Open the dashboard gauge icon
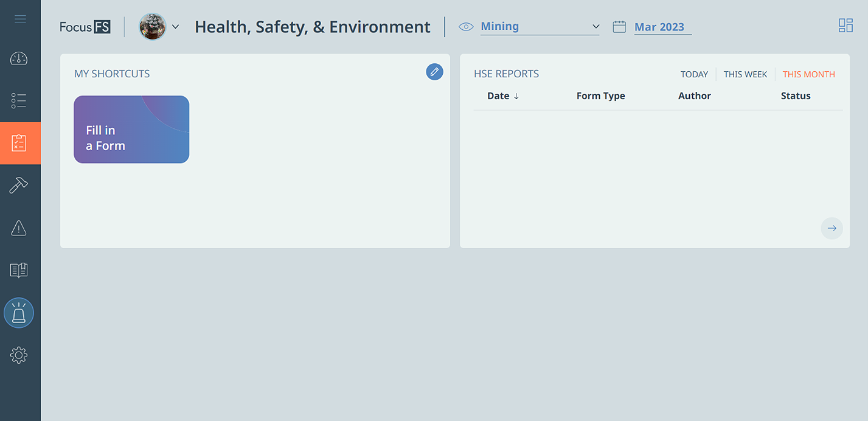The width and height of the screenshot is (868, 421). [19, 58]
